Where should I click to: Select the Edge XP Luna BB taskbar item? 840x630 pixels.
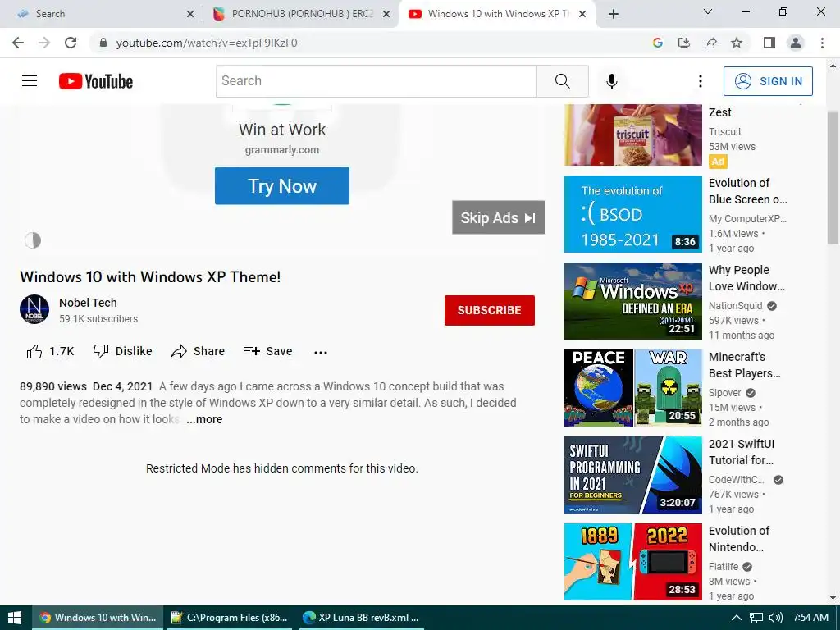[361, 618]
